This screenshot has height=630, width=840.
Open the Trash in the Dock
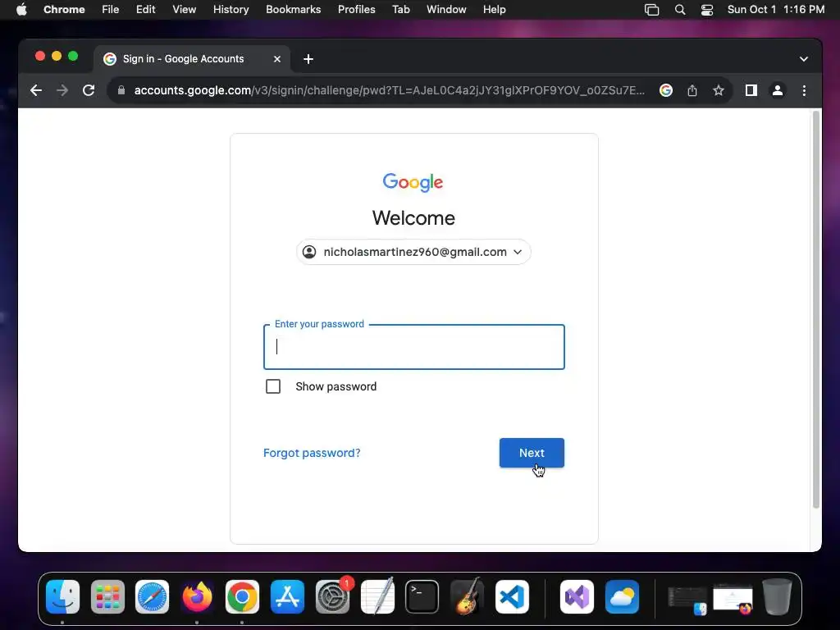click(x=778, y=597)
